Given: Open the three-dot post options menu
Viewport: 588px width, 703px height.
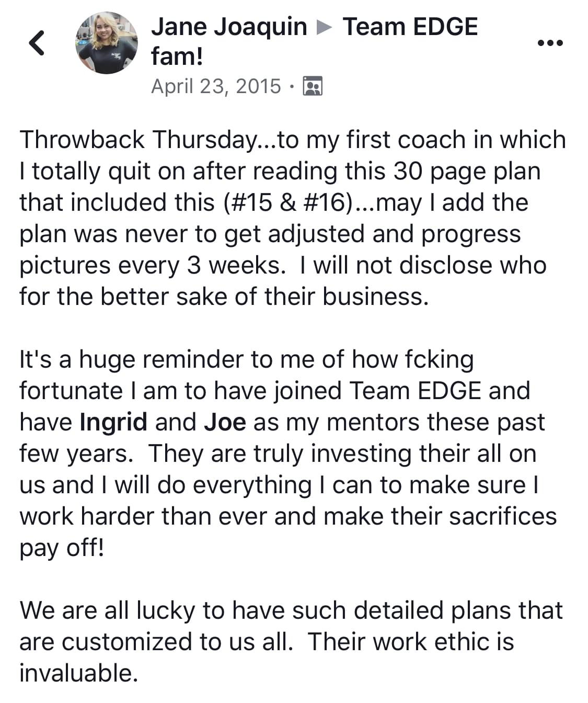Looking at the screenshot, I should click(x=550, y=43).
